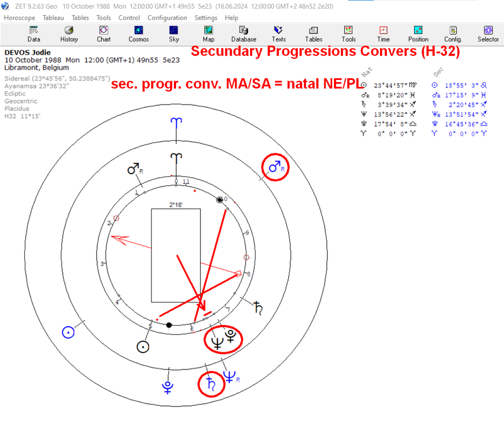Image resolution: width=504 pixels, height=429 pixels.
Task: Open the Sky view icon
Action: click(x=173, y=34)
